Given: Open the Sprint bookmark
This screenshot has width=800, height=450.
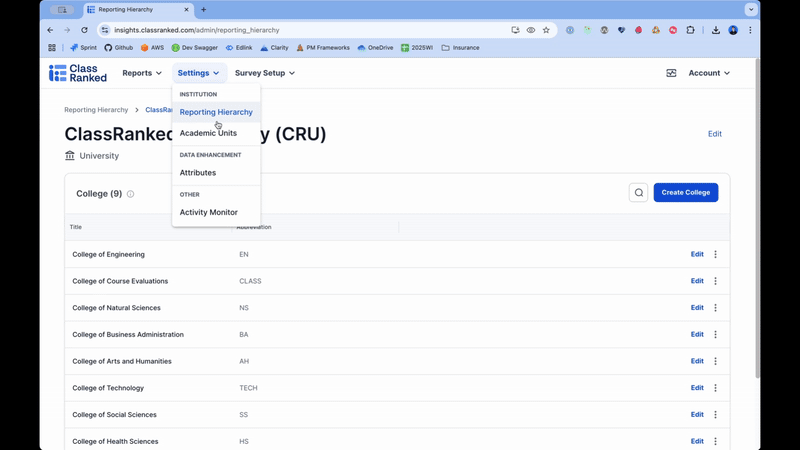Looking at the screenshot, I should 83,47.
